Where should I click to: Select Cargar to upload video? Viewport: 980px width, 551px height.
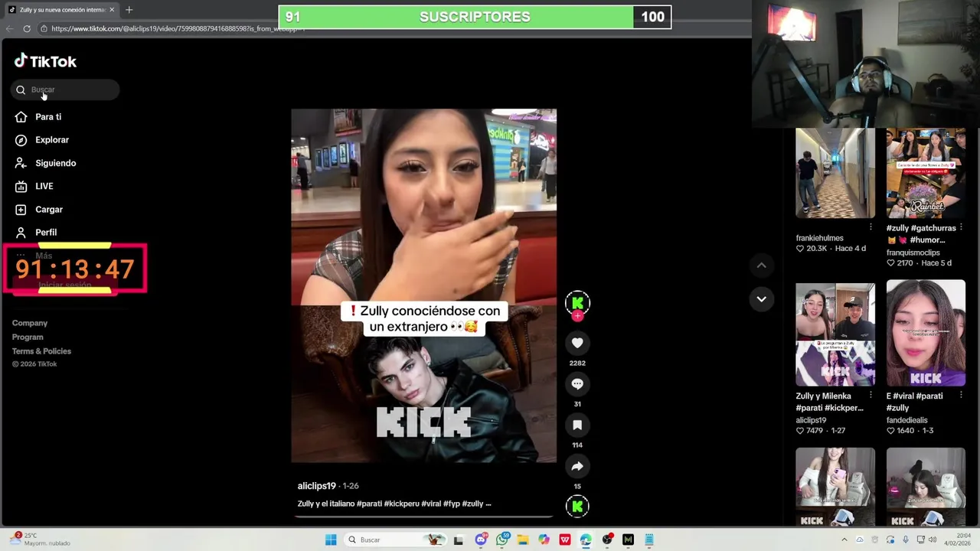[39, 209]
